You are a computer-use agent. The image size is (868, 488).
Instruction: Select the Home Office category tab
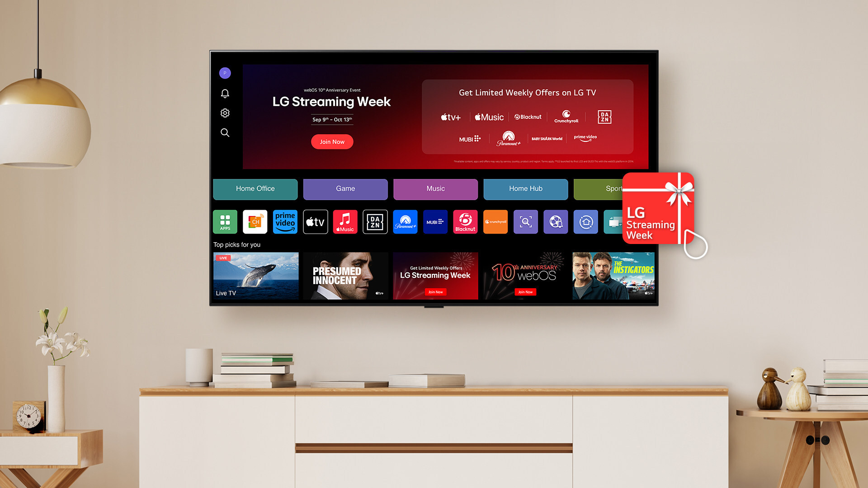pyautogui.click(x=256, y=188)
